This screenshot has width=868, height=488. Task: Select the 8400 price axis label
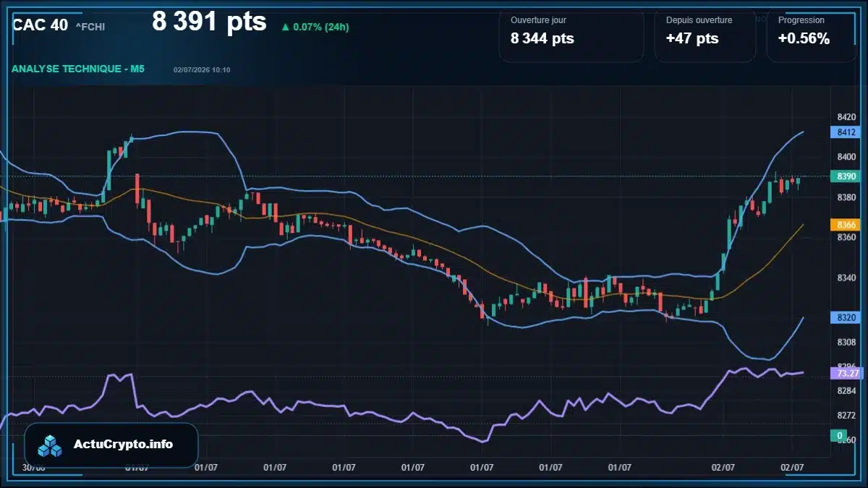coord(846,157)
